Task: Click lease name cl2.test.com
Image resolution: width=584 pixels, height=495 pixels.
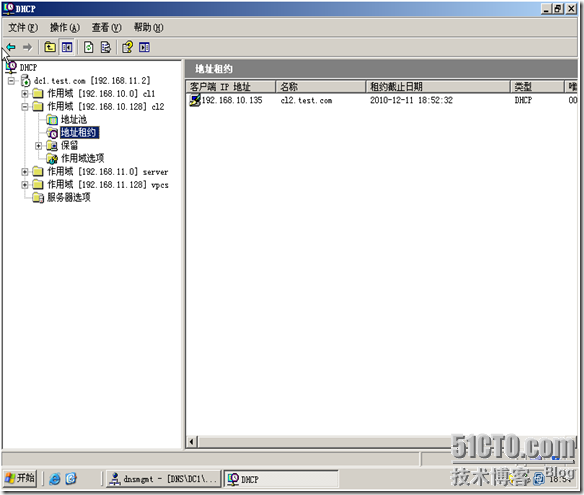Action: click(306, 101)
